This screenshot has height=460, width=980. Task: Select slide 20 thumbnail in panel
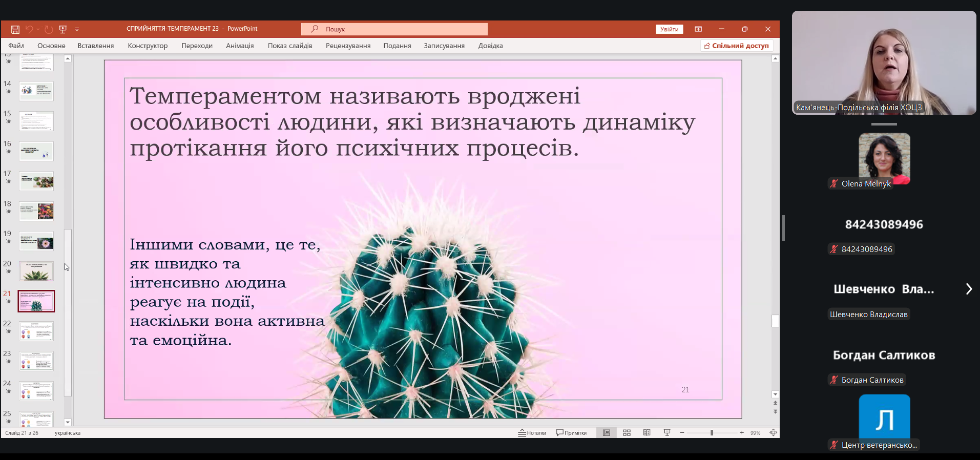click(36, 271)
